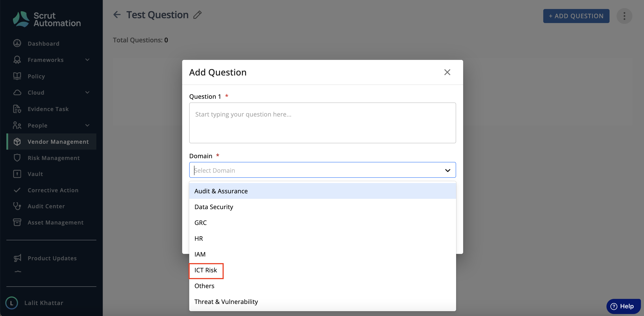This screenshot has height=316, width=644.
Task: Click the Cloud icon in sidebar
Action: pos(17,93)
